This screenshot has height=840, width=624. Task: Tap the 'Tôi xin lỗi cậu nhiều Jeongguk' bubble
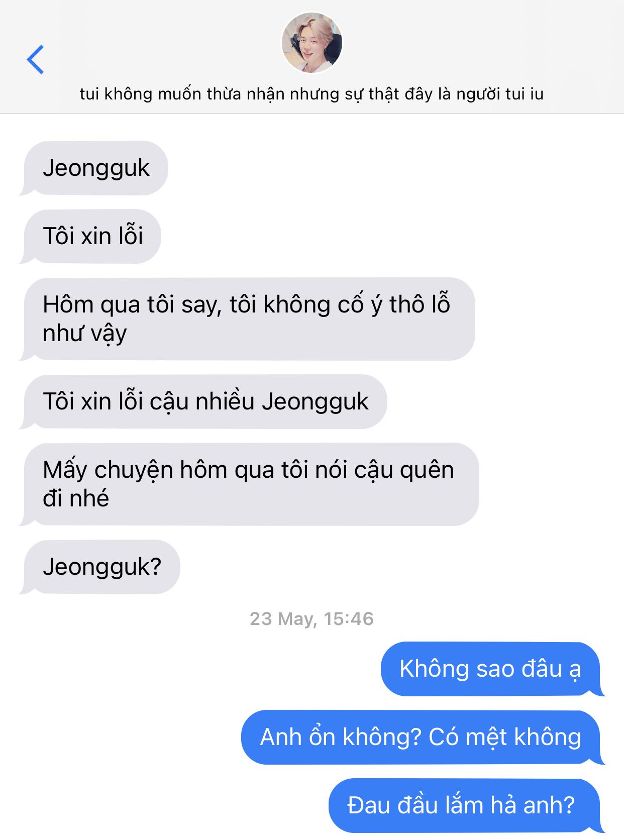tap(203, 401)
